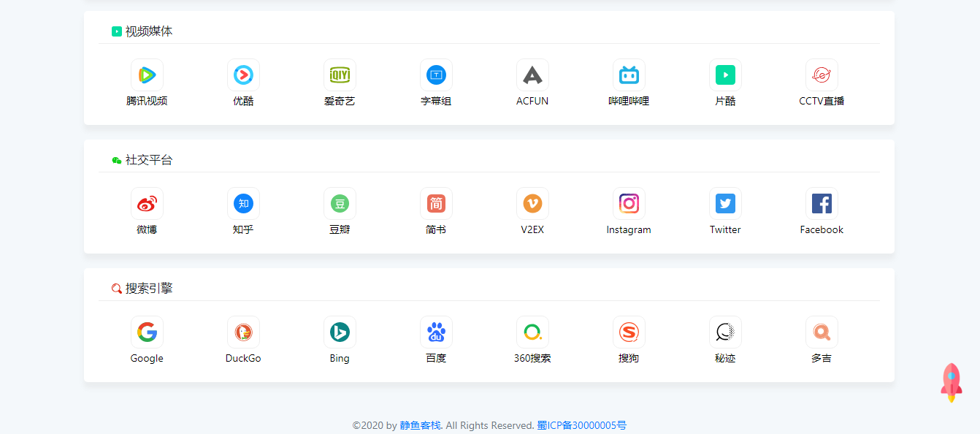
Task: Click the 视频媒体 section heading
Action: click(x=149, y=31)
